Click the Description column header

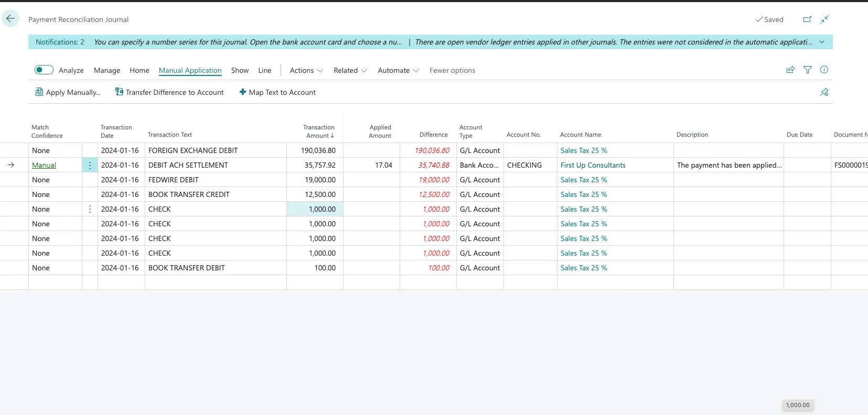point(692,135)
